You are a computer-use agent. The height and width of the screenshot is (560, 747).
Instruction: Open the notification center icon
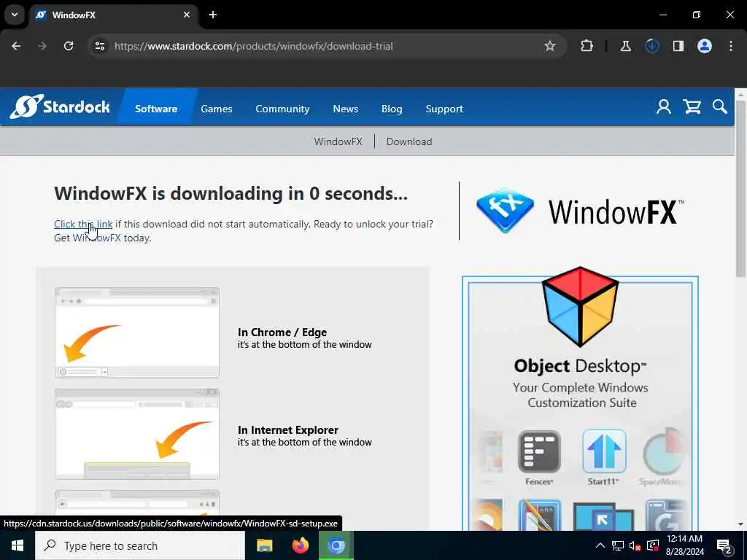[x=724, y=545]
